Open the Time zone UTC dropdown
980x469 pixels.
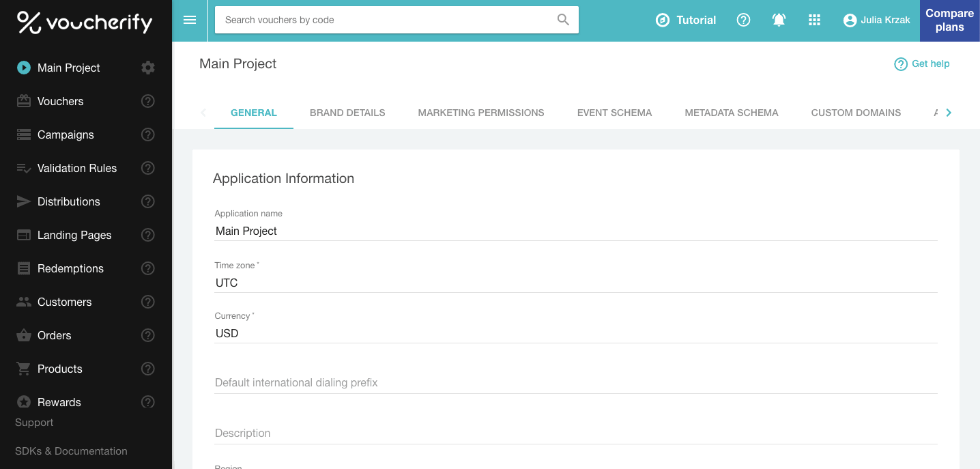pyautogui.click(x=575, y=283)
